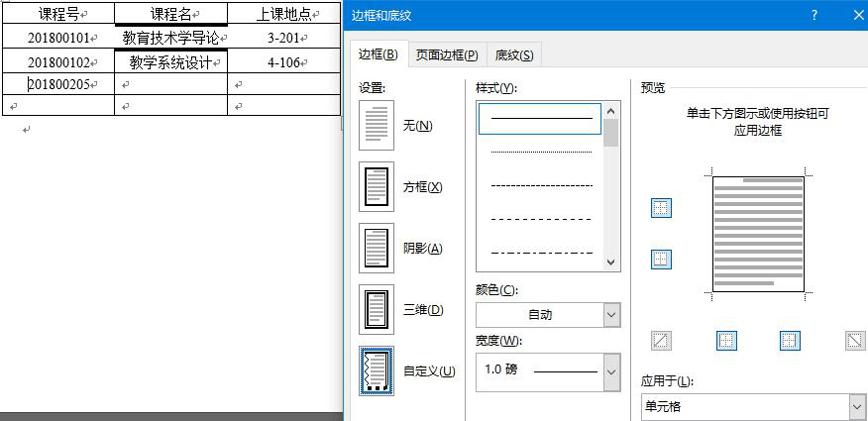The height and width of the screenshot is (421, 868).
Task: Select the 无 (None) border setting icon
Action: [377, 126]
